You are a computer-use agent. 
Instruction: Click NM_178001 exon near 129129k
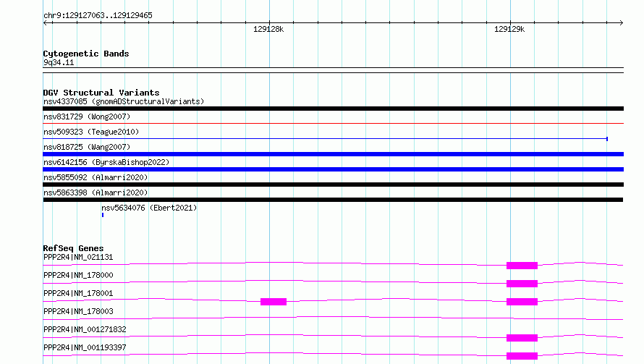522,302
